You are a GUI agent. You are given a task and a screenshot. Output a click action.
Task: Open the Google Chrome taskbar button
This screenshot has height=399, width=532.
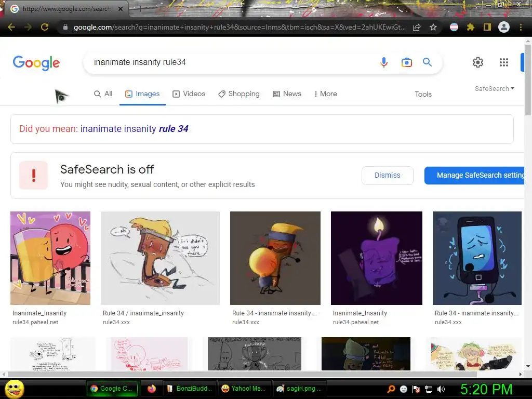pyautogui.click(x=113, y=389)
